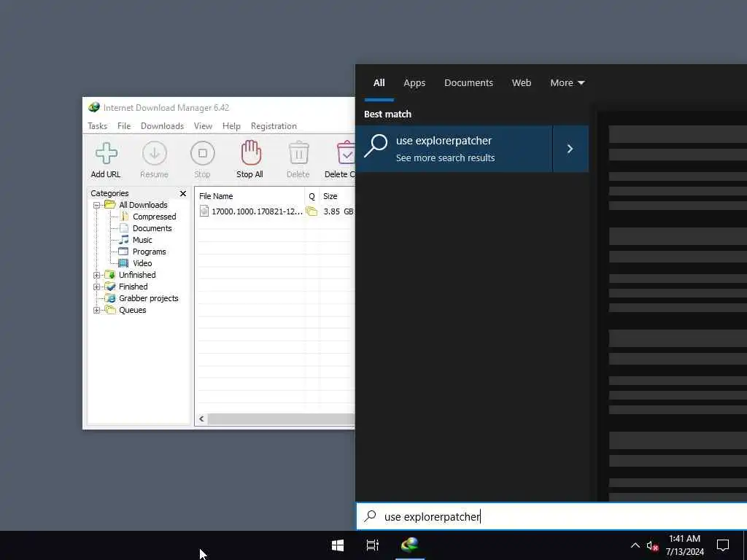Expand the Finished tree node
747x560 pixels.
tap(97, 287)
